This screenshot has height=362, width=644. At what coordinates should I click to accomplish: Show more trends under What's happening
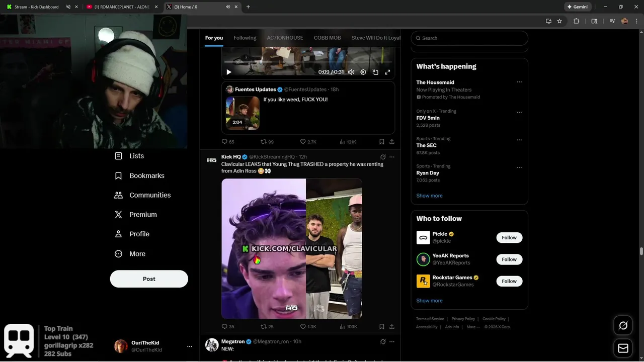click(429, 196)
